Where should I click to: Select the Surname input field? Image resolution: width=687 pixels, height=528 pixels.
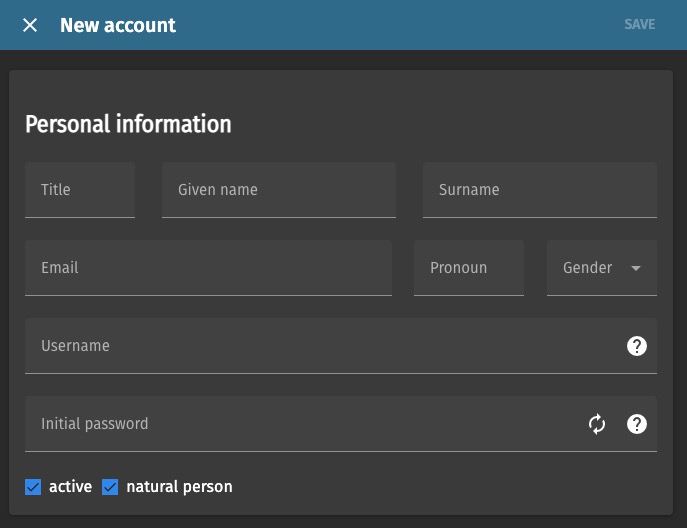pos(540,190)
